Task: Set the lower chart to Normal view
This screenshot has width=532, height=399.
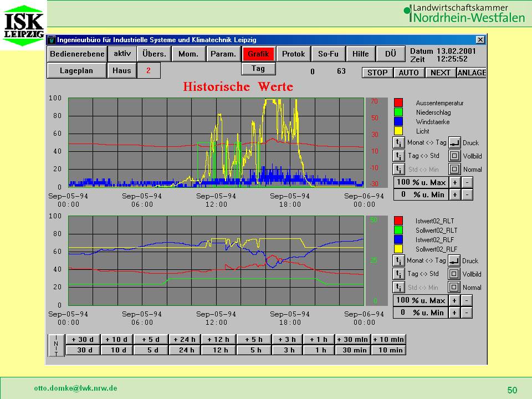Action: point(454,287)
